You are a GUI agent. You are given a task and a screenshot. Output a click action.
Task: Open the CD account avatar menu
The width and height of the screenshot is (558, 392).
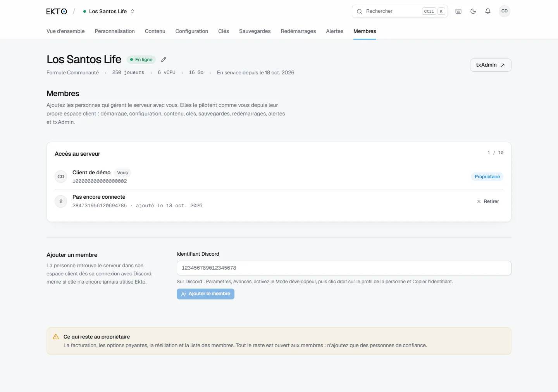(505, 11)
